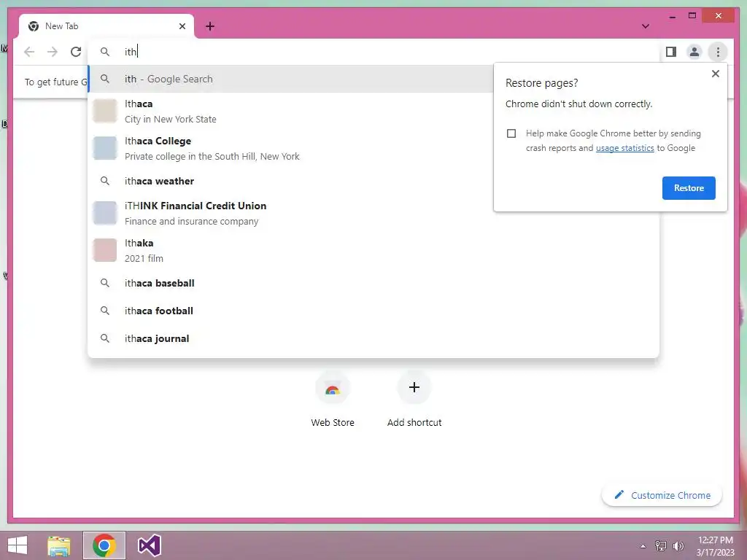Screen dimensions: 747x560
Task: Click the Restore button
Action: point(689,187)
